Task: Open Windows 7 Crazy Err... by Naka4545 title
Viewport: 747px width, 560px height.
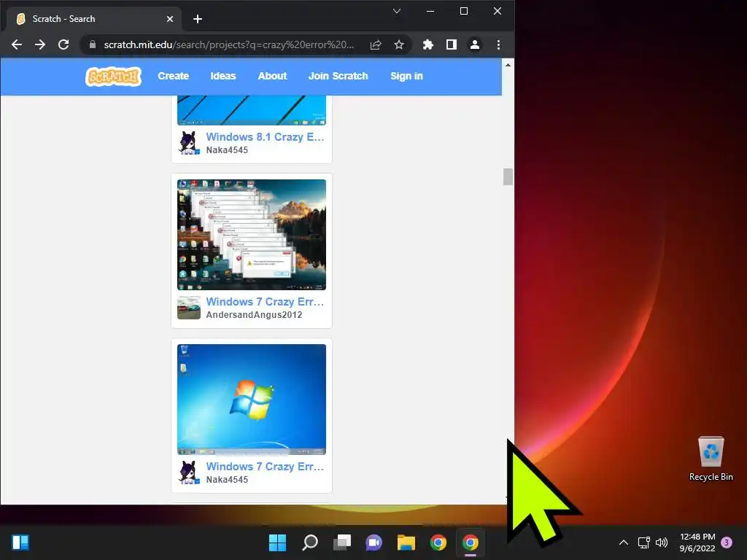Action: [x=265, y=467]
